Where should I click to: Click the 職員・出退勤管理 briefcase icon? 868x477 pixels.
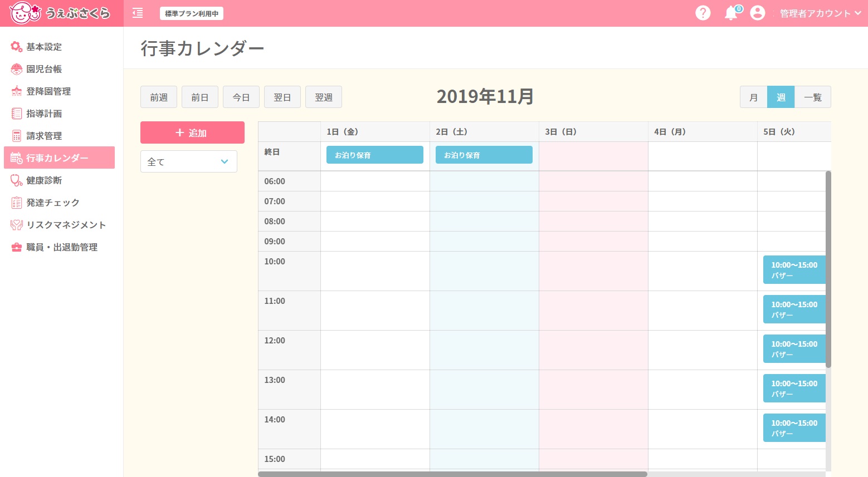(x=17, y=247)
